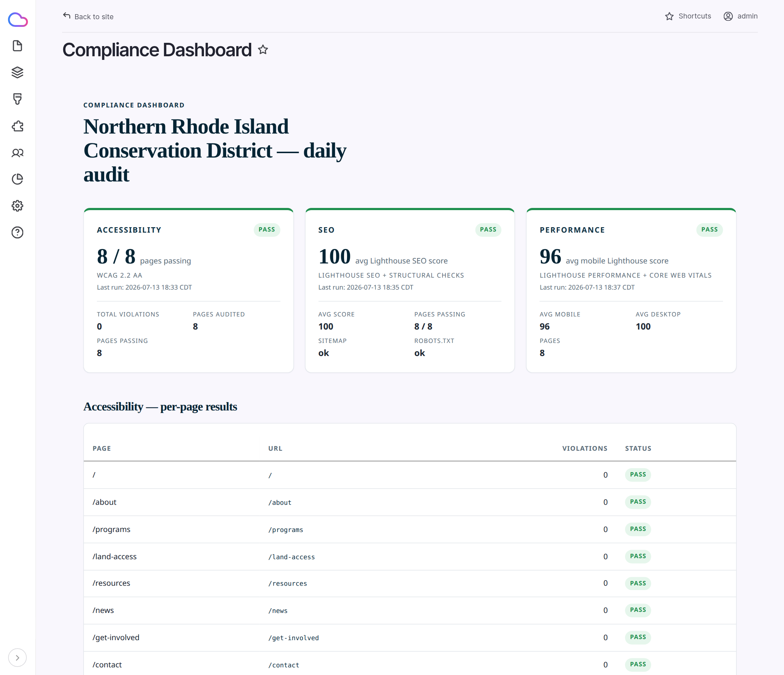Click the SEO card PASS badge
784x675 pixels.
(x=488, y=230)
